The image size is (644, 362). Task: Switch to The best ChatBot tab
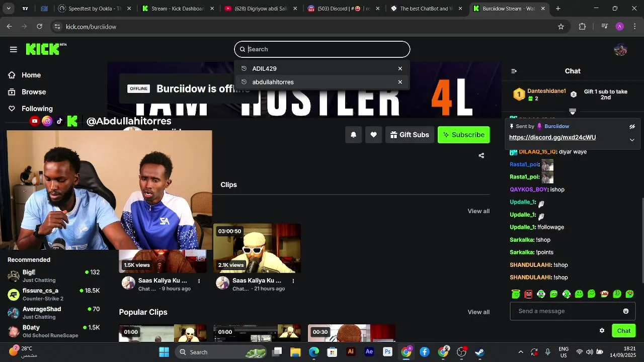pos(427,9)
